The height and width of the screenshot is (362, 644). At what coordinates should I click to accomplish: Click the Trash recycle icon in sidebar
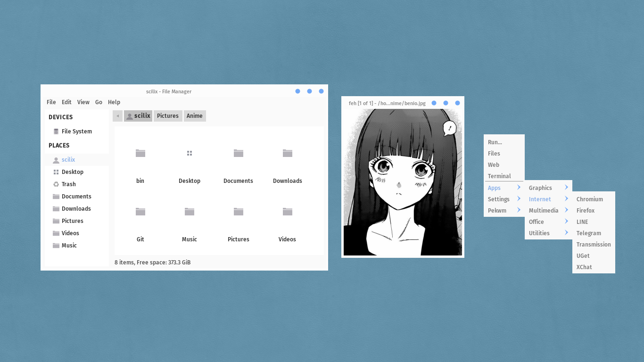(x=56, y=184)
